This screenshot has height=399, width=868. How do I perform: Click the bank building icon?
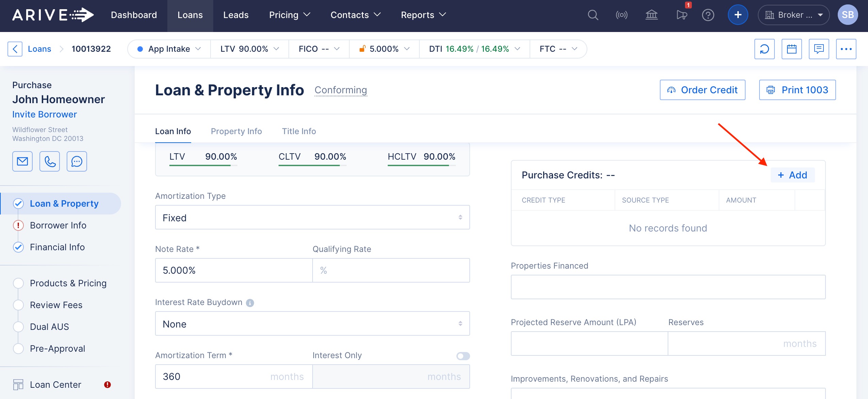651,15
